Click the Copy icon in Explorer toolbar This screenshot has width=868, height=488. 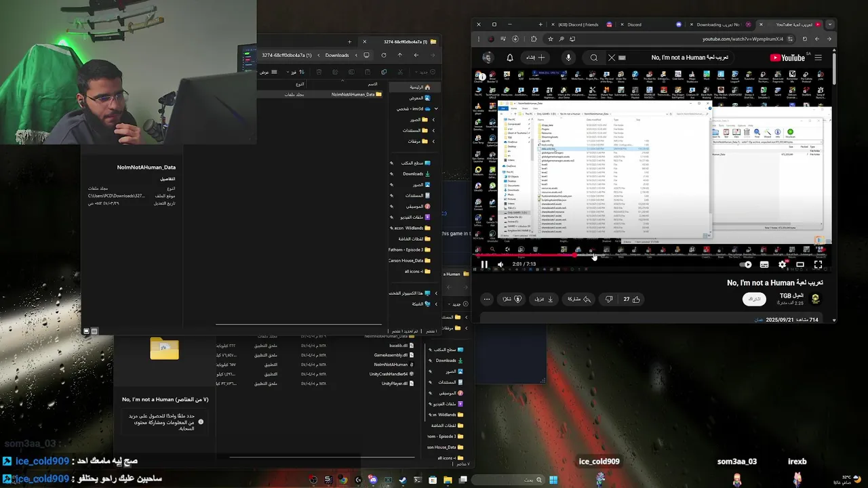click(384, 72)
